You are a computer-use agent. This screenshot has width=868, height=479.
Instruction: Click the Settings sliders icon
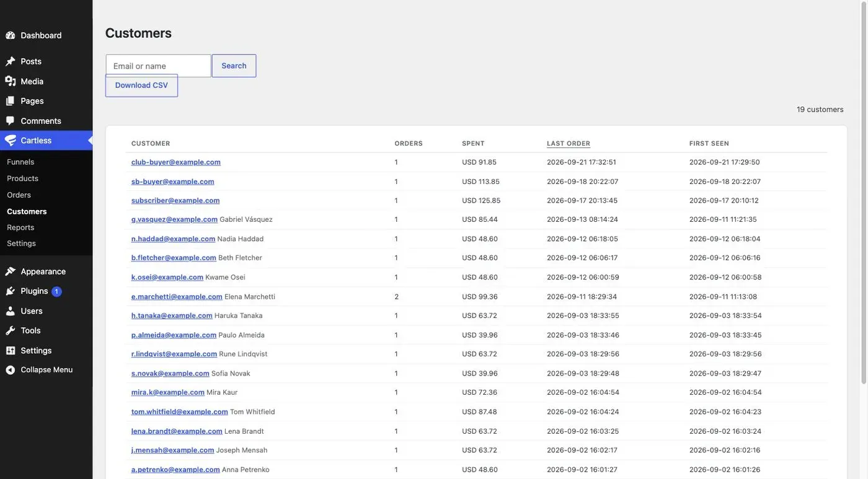pos(11,351)
